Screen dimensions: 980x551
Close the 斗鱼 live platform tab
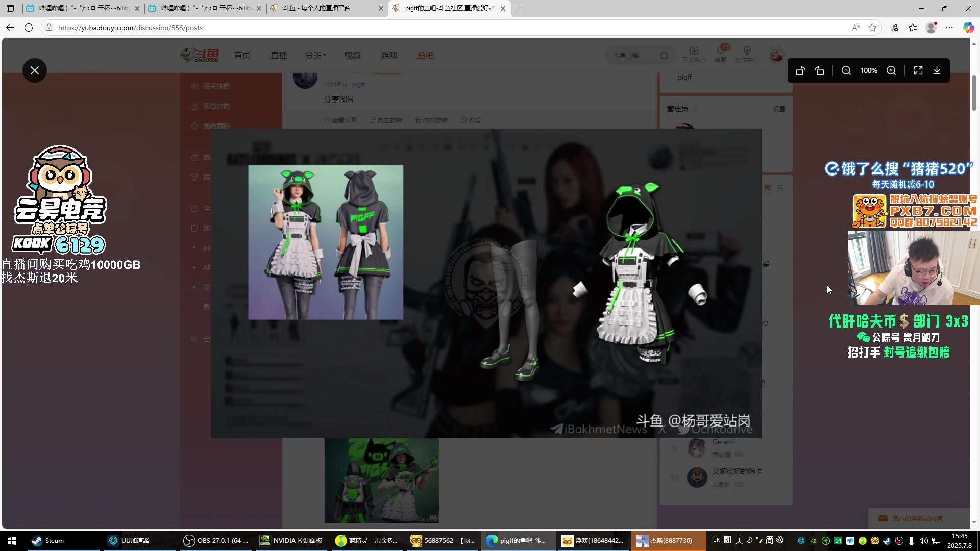point(381,8)
